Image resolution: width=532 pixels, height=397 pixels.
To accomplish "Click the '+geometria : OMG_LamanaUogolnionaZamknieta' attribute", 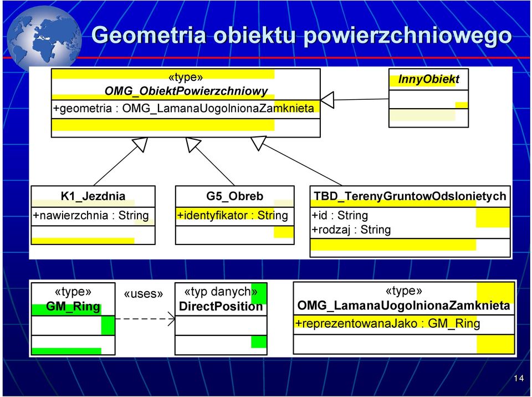I will coord(183,108).
